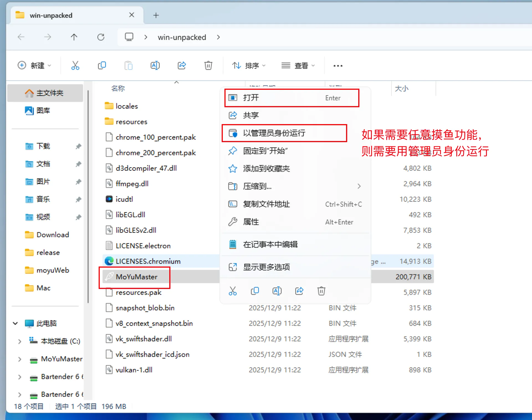Click the Copy icon in the toolbar

click(x=102, y=65)
